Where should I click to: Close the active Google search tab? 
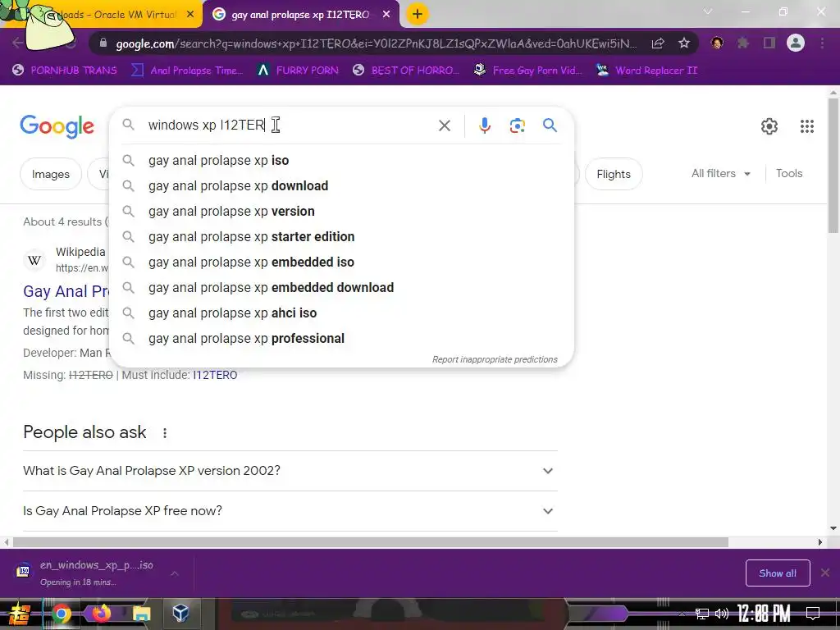coord(386,15)
